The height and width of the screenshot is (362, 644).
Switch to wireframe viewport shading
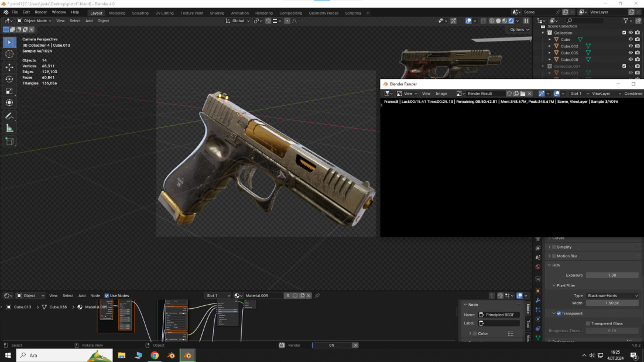pos(492,21)
